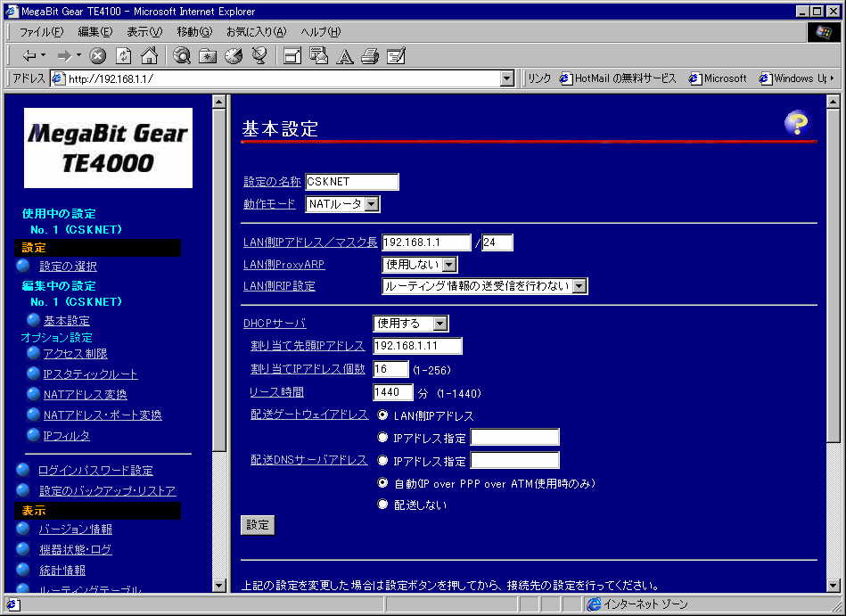This screenshot has width=846, height=616.
Task: Open the LAN側ProxyARP 使用しない dropdown
Action: click(x=420, y=264)
